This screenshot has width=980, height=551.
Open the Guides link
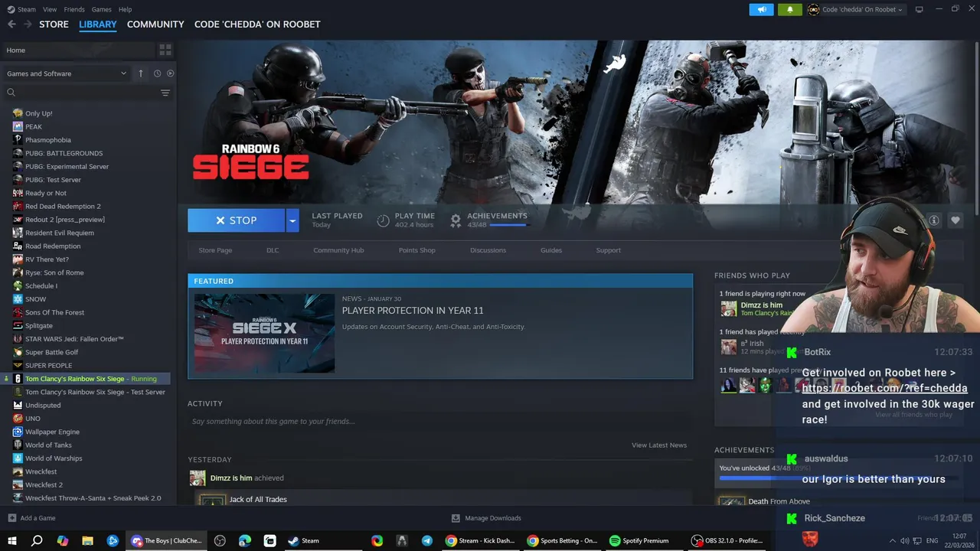coord(551,250)
